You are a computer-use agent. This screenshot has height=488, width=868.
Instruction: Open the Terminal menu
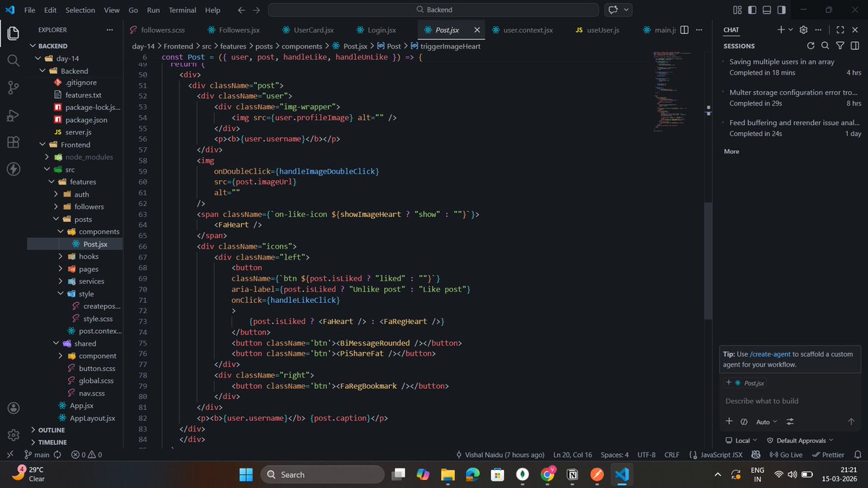pos(182,10)
